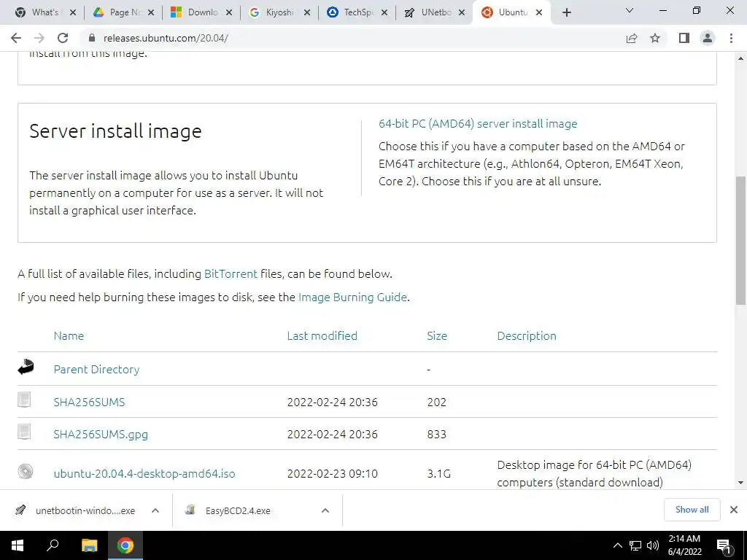Viewport: 747px width, 560px height.
Task: Open File Explorer from taskbar
Action: (89, 545)
